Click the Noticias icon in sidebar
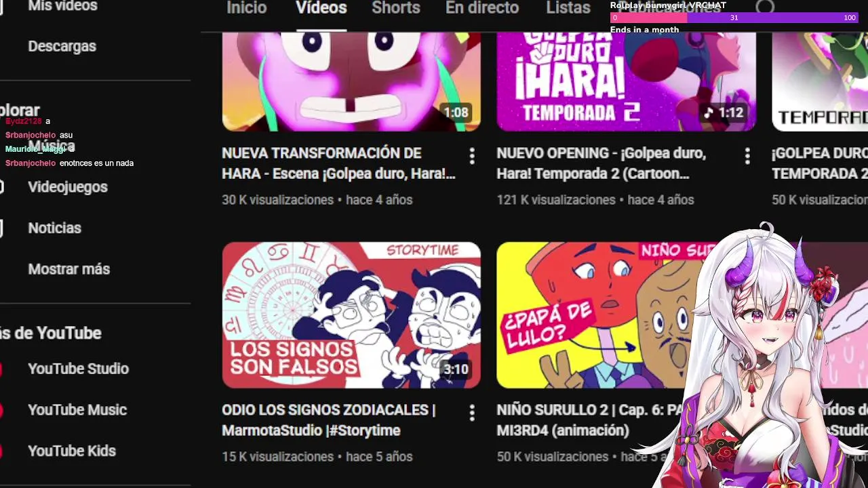This screenshot has height=488, width=868. (x=1, y=228)
